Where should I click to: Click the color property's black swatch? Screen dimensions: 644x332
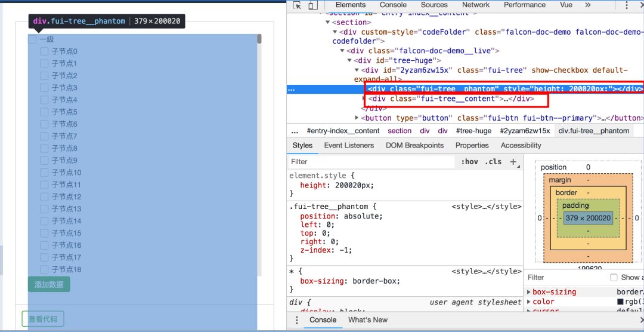click(x=620, y=302)
